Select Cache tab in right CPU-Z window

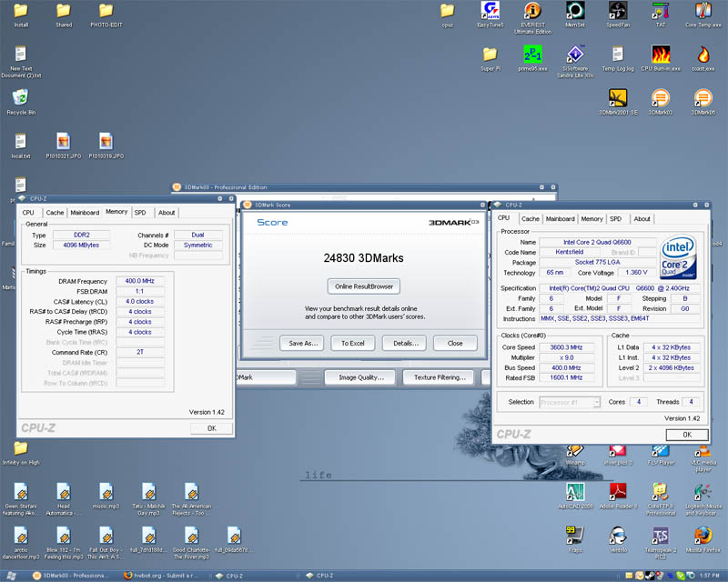pyautogui.click(x=531, y=218)
